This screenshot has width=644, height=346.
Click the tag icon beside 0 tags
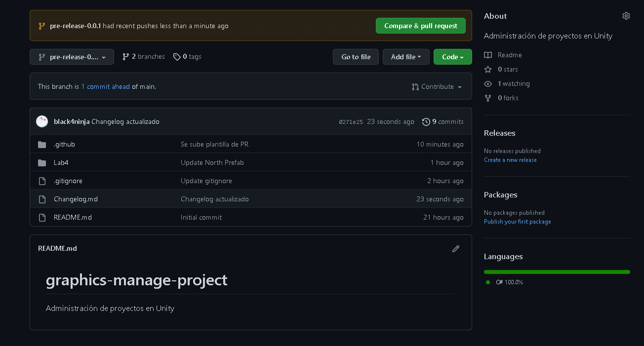tap(177, 57)
